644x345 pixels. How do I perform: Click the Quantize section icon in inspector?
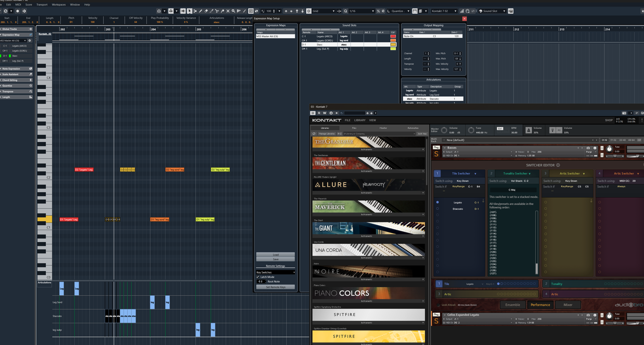[x=31, y=85]
